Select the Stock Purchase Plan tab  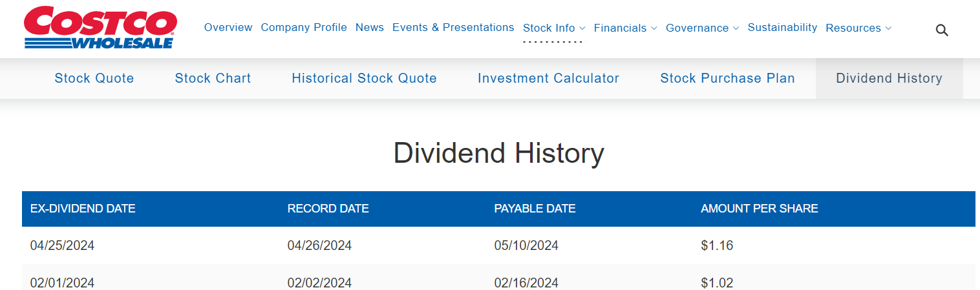click(727, 78)
